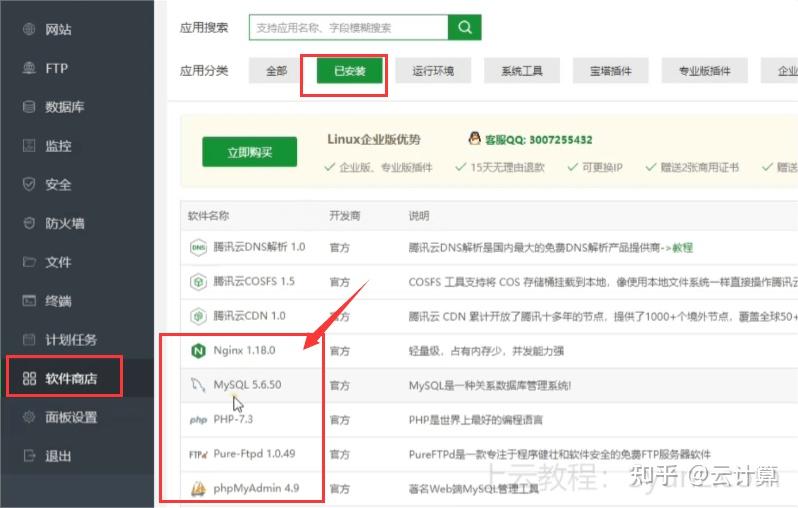
Task: Click the calendar icon beside 计划任务
Action: coord(29,339)
